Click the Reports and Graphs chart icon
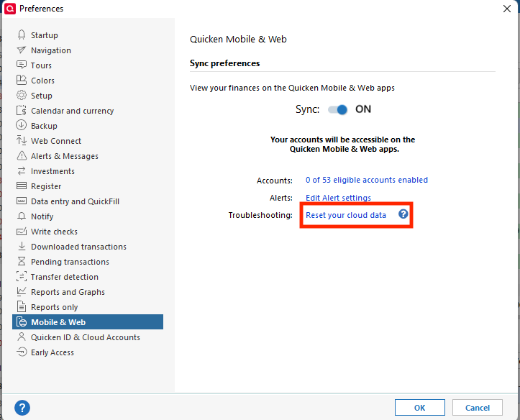520x420 pixels. (x=22, y=291)
